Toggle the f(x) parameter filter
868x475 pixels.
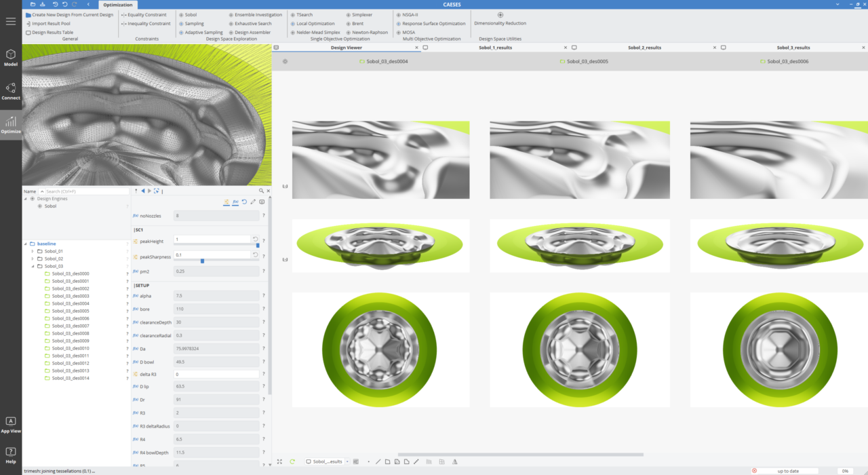pos(236,202)
